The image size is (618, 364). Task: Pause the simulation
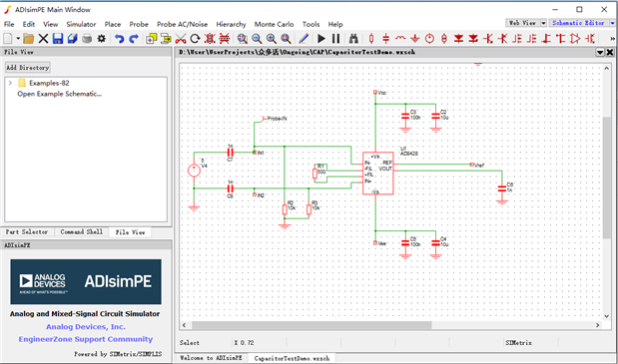click(335, 39)
